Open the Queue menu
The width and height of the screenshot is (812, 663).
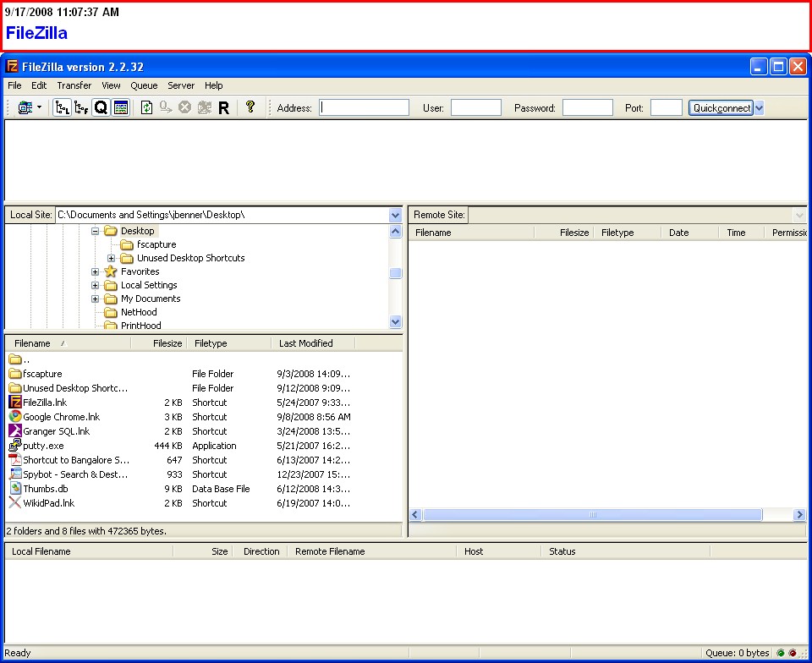click(144, 85)
